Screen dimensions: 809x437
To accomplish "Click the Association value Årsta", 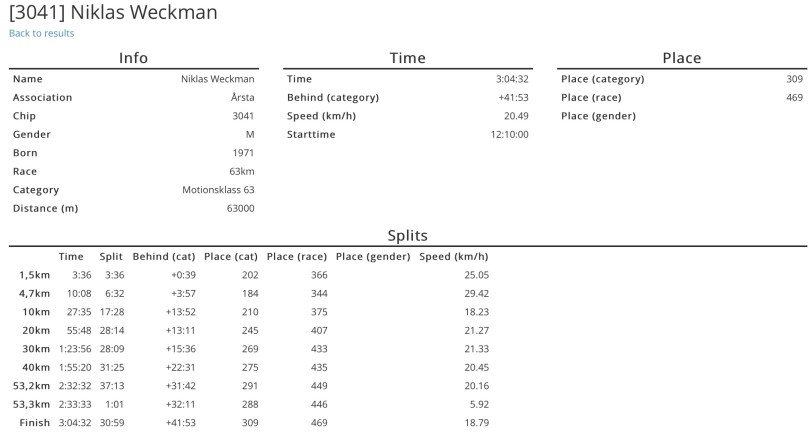I will coord(242,98).
